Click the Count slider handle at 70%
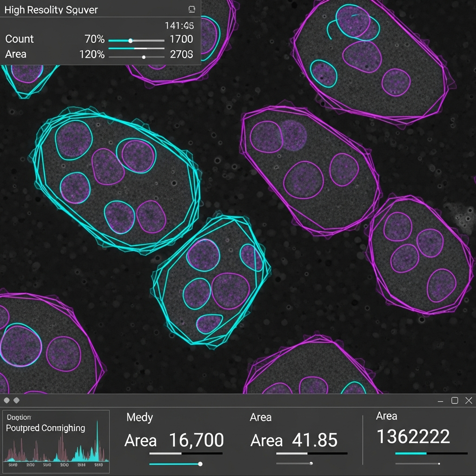476x476 pixels. coord(132,40)
